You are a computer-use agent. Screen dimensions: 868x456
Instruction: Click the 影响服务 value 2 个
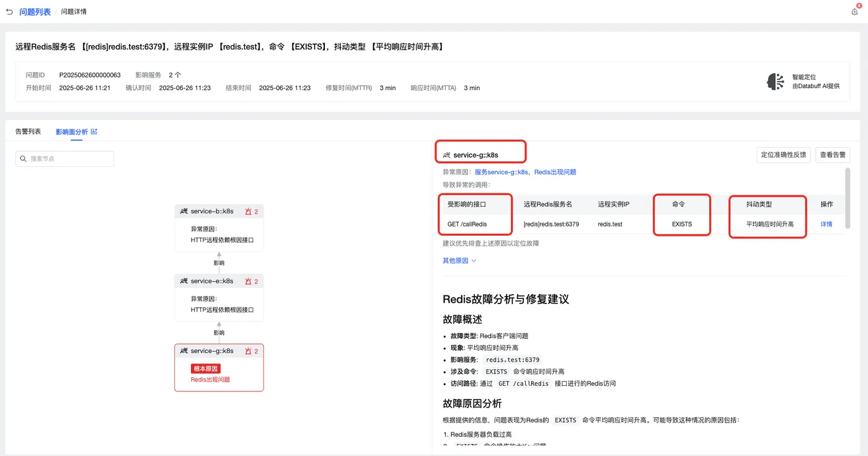click(175, 75)
